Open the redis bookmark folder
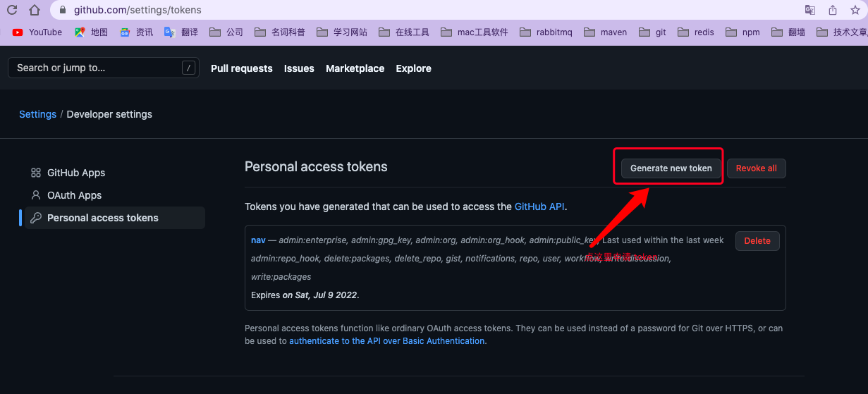Screen dimensions: 868x394 [696, 32]
